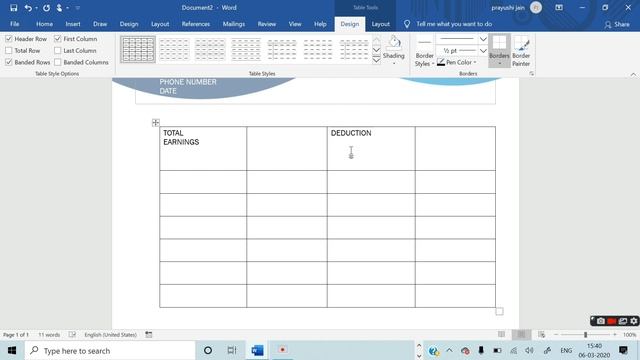640x360 pixels.
Task: Open the Mailings tab
Action: tap(234, 24)
